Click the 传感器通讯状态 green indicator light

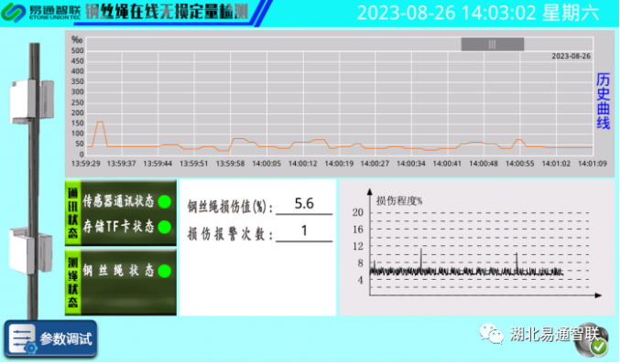(165, 202)
